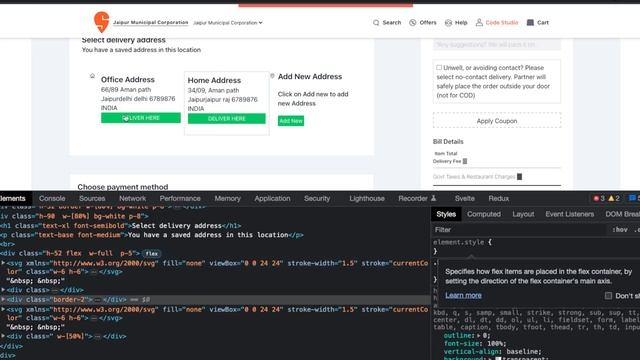Click DELIVER HERE under Home Address

(x=227, y=118)
